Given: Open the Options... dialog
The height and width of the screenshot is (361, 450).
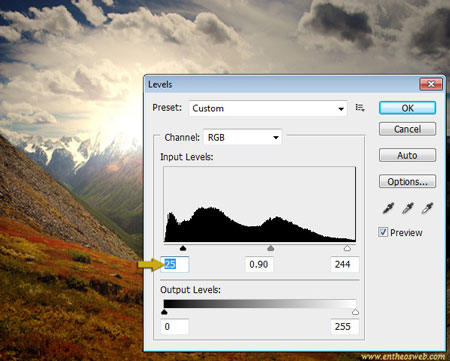Looking at the screenshot, I should tap(407, 182).
